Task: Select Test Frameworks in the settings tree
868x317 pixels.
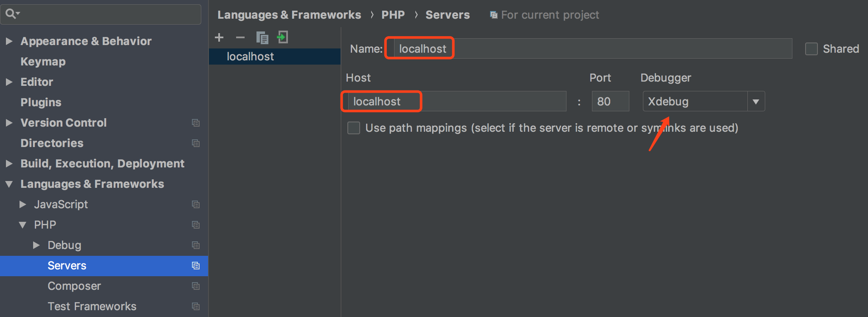Action: tap(92, 306)
